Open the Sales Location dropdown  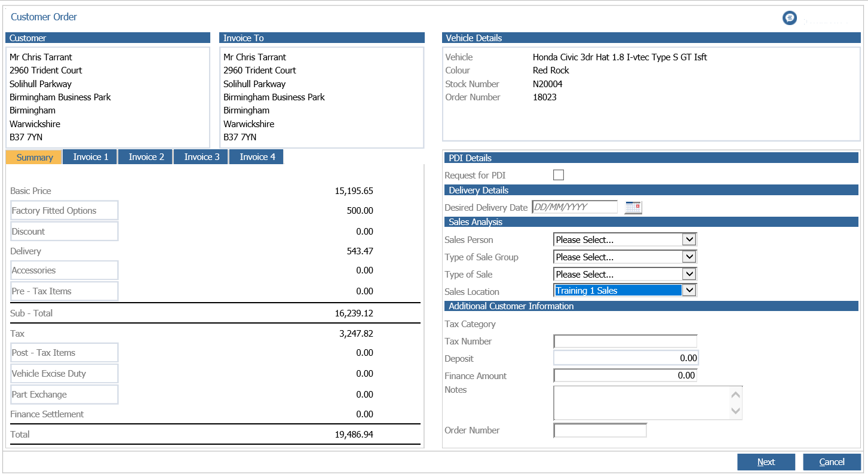625,291
